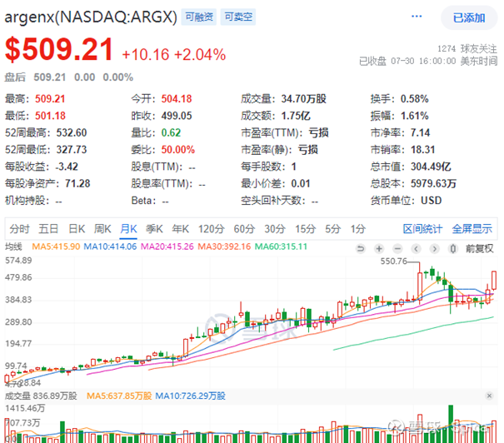
Task: Click the 可融资 tag
Action: click(x=199, y=17)
